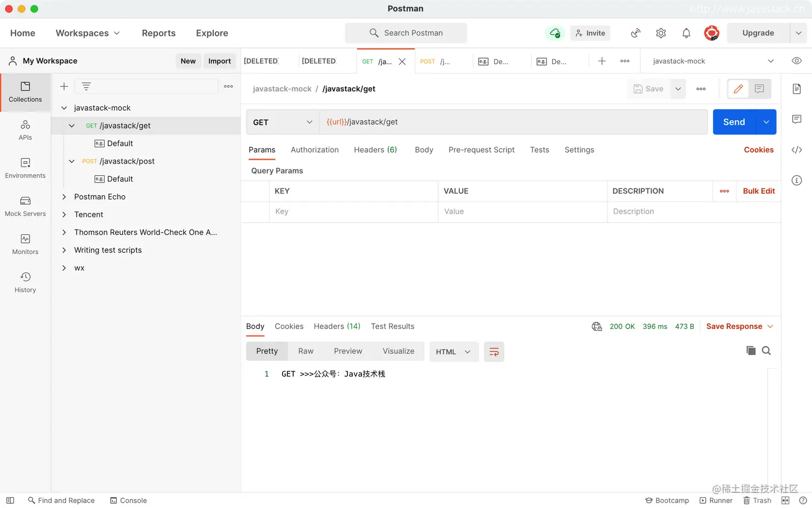Collapse the GET /javastack/get request

coord(71,126)
